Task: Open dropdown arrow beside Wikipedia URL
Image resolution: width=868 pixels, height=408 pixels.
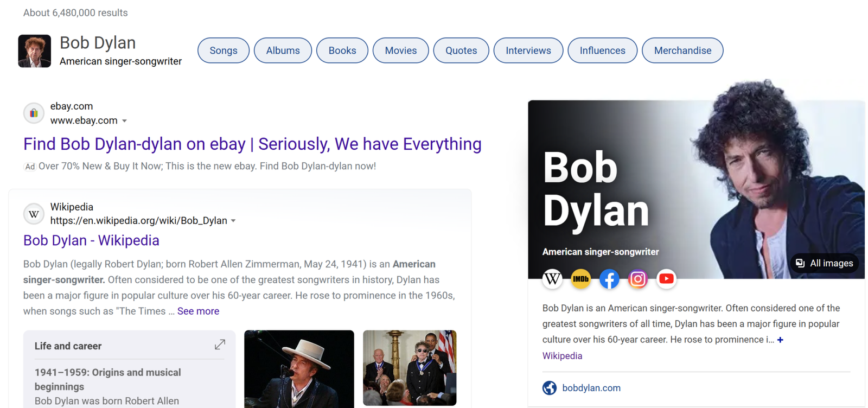Action: click(x=233, y=221)
